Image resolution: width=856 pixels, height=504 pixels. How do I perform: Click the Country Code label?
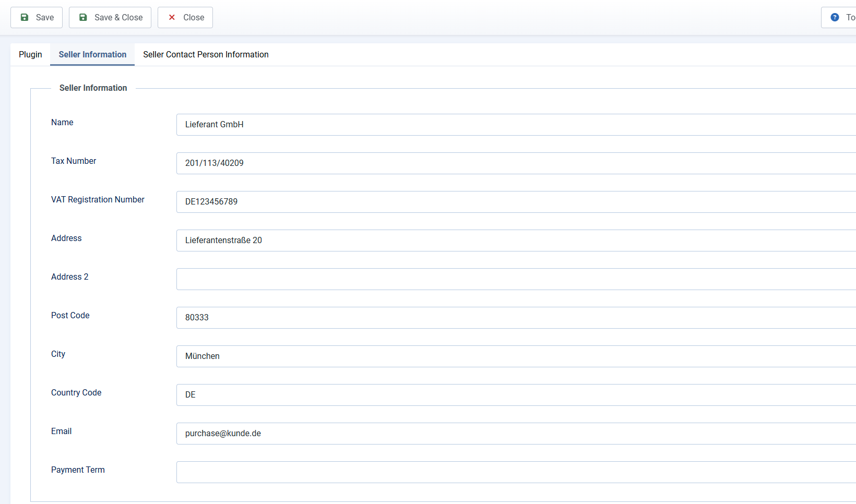[x=76, y=392]
